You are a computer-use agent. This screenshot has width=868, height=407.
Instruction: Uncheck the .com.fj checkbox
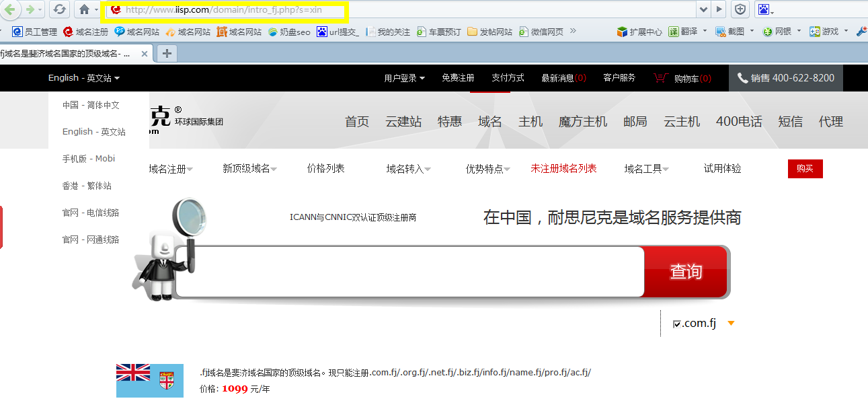(677, 323)
